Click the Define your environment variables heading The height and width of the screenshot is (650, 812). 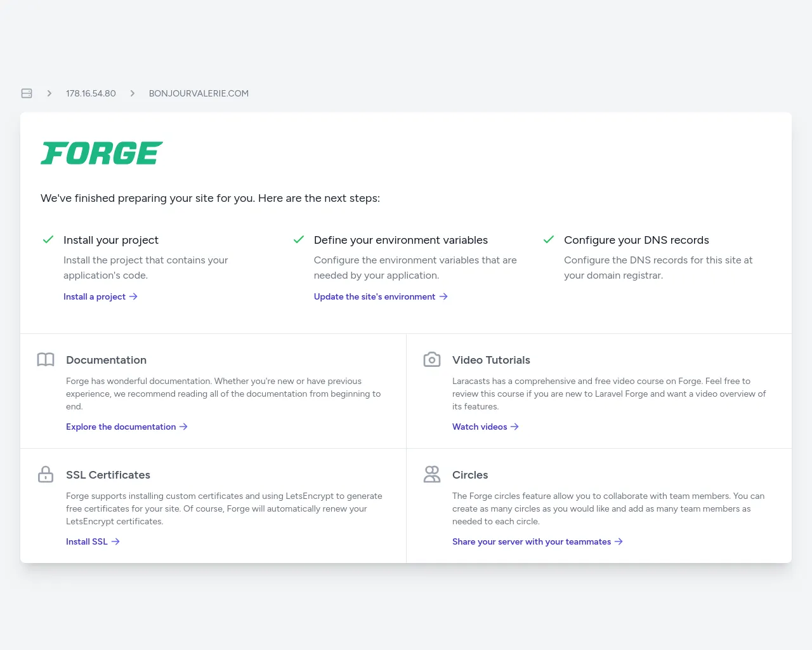401,240
